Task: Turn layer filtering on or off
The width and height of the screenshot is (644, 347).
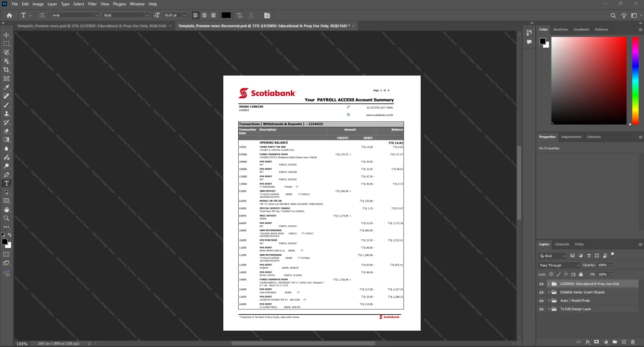Action: point(613,254)
